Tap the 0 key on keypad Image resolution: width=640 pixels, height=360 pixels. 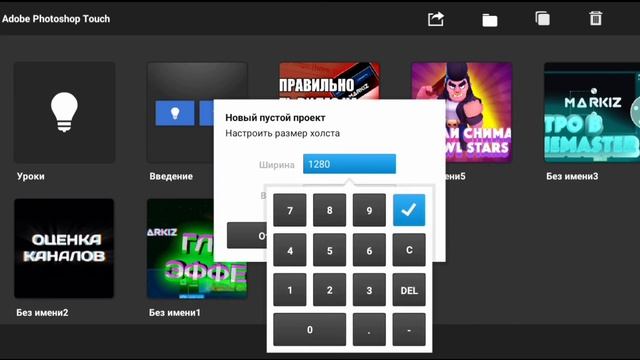tap(309, 330)
